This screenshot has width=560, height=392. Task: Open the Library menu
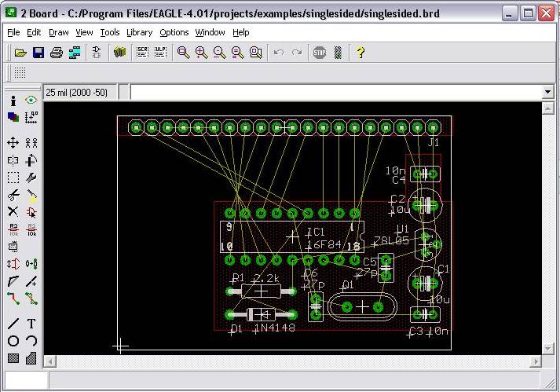click(x=139, y=32)
